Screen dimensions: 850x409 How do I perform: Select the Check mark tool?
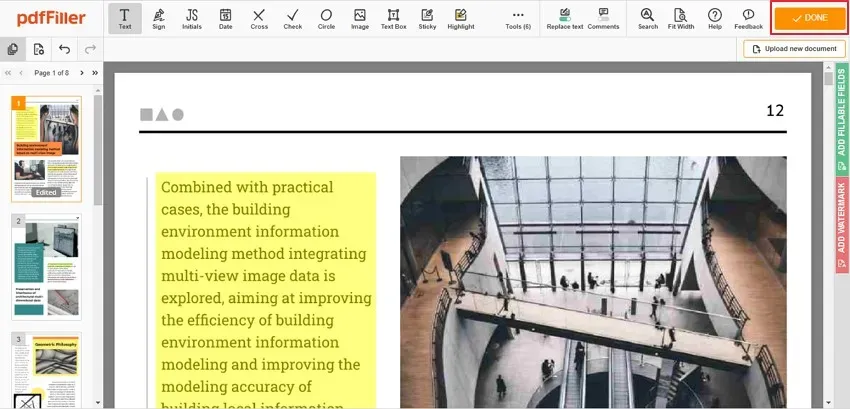click(x=293, y=18)
